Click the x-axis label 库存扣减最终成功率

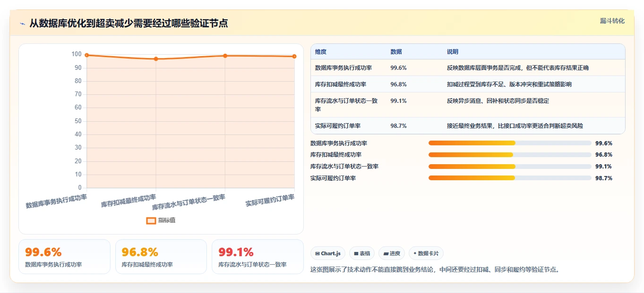coord(128,201)
